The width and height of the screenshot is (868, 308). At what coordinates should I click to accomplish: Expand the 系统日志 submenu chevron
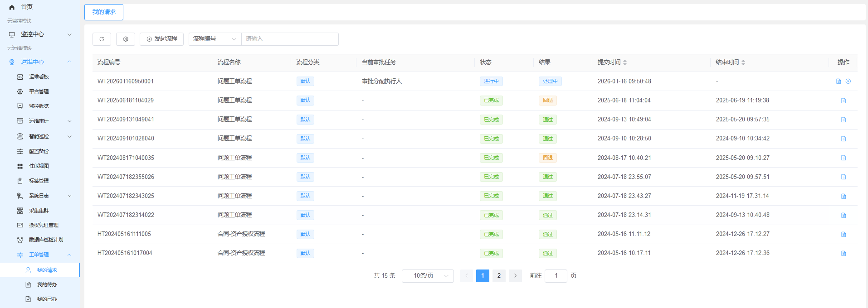(69, 196)
